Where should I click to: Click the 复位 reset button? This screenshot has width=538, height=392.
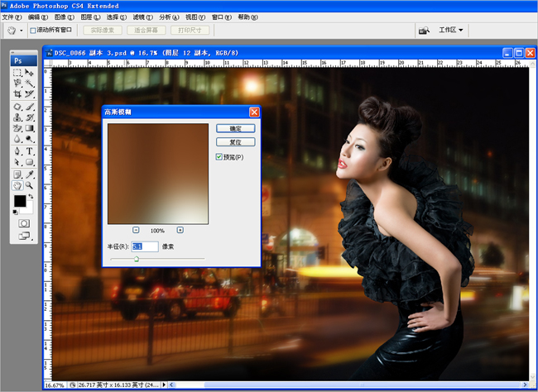tap(235, 142)
